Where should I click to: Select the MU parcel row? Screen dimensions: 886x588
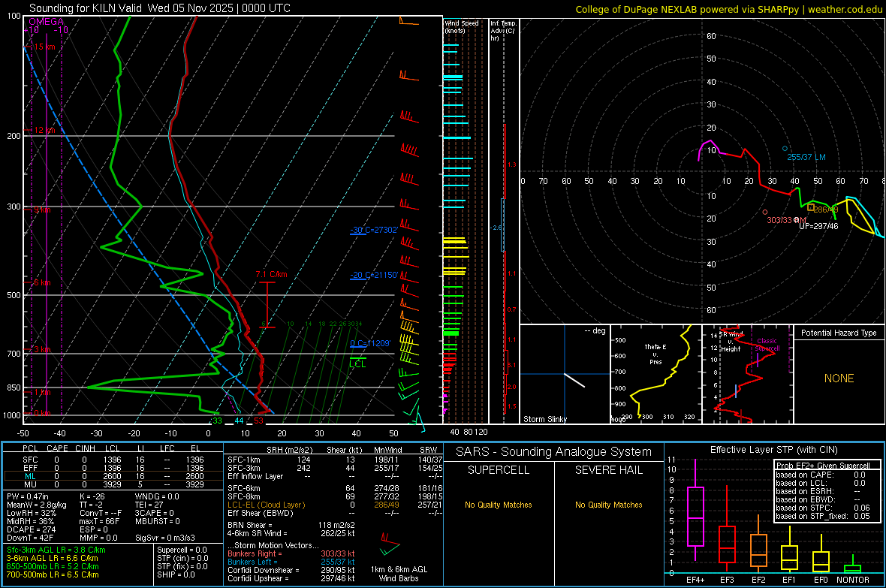(113, 484)
